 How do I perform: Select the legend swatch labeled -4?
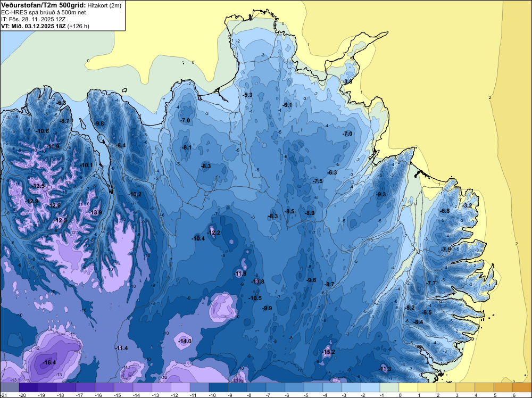tap(332, 387)
